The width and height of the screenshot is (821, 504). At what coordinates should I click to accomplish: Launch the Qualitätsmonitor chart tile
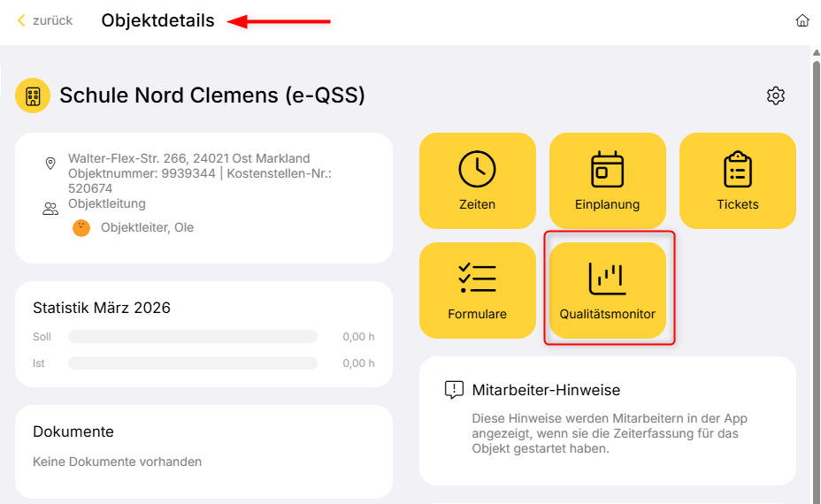(608, 290)
